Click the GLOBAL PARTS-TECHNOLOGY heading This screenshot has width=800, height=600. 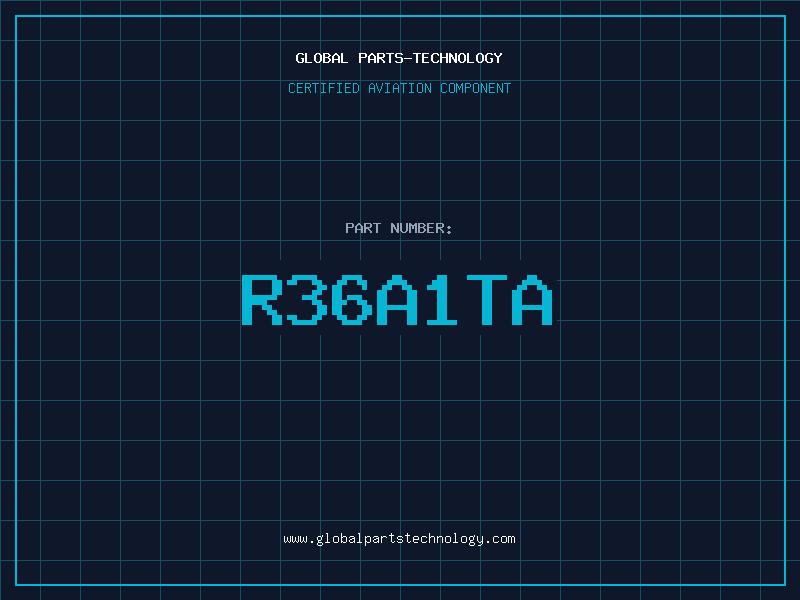399,58
